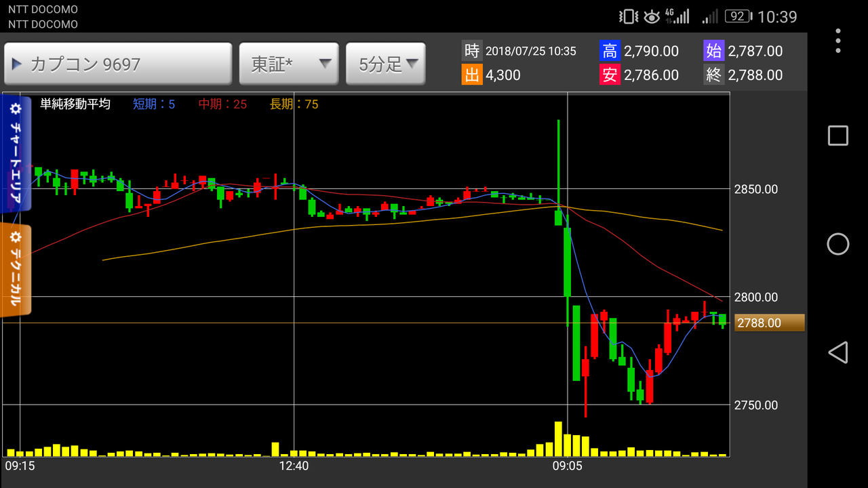868x488 pixels.
Task: Select the open value 2,787.00
Action: click(755, 52)
